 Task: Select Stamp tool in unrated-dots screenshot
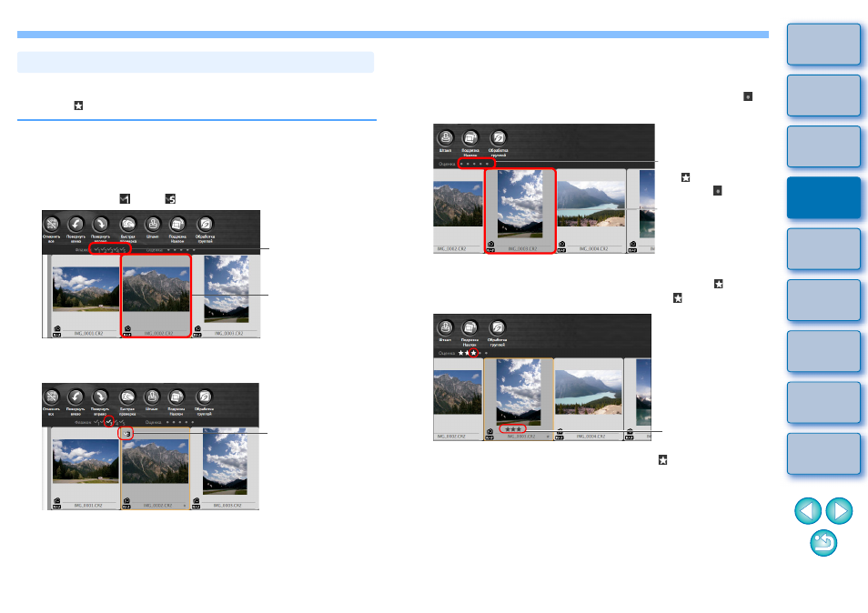pos(446,137)
